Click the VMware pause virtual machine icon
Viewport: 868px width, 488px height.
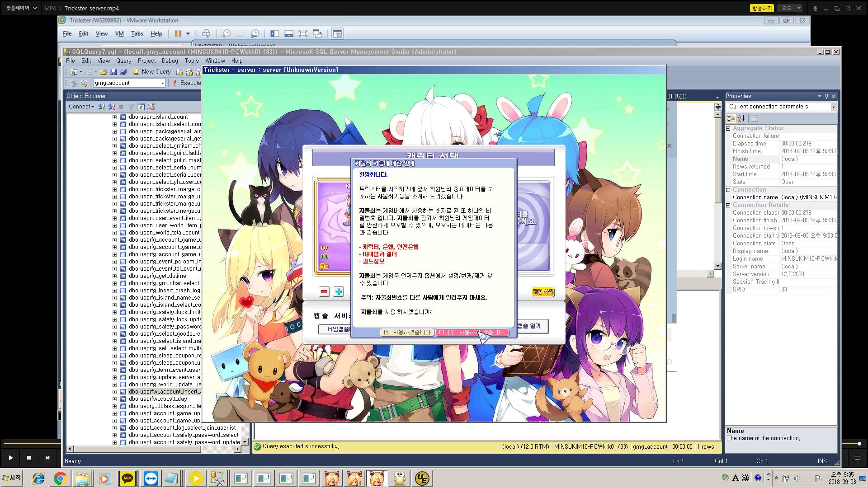tap(178, 33)
